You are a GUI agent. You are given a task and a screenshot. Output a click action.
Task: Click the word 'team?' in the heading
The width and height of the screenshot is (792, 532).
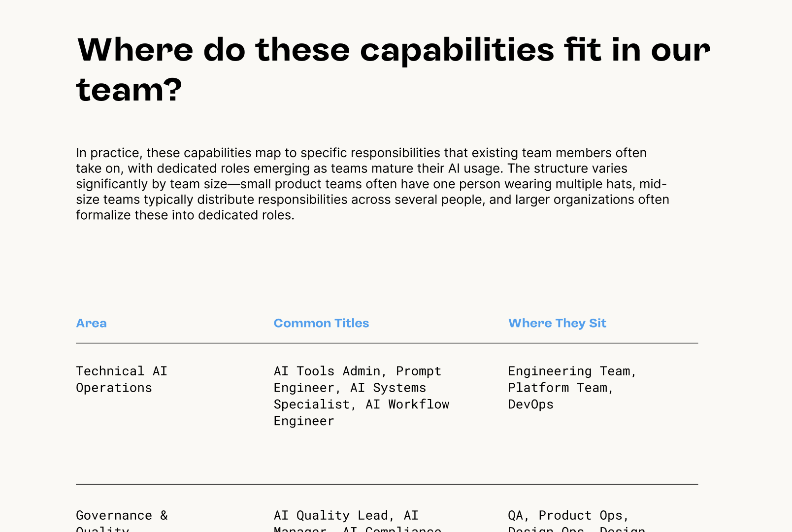point(129,91)
